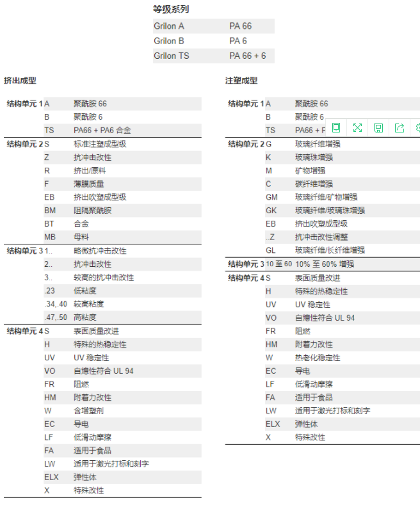420x505 pixels.
Task: Select the Grilon A row label
Action: coord(169,26)
